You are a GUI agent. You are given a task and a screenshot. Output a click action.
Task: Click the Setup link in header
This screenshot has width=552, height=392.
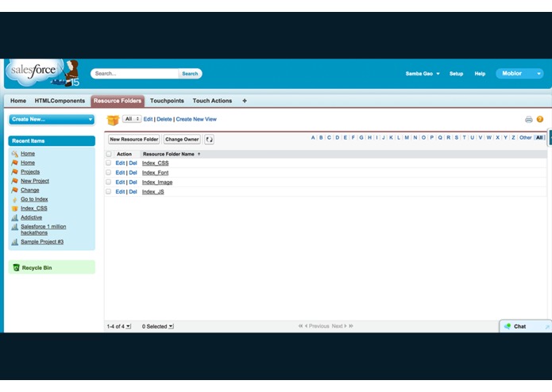pyautogui.click(x=456, y=74)
